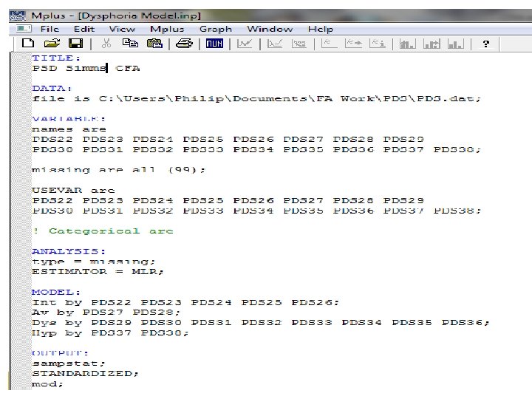Click the file path line ending PDS.dat
This screenshot has width=532, height=399.
256,99
